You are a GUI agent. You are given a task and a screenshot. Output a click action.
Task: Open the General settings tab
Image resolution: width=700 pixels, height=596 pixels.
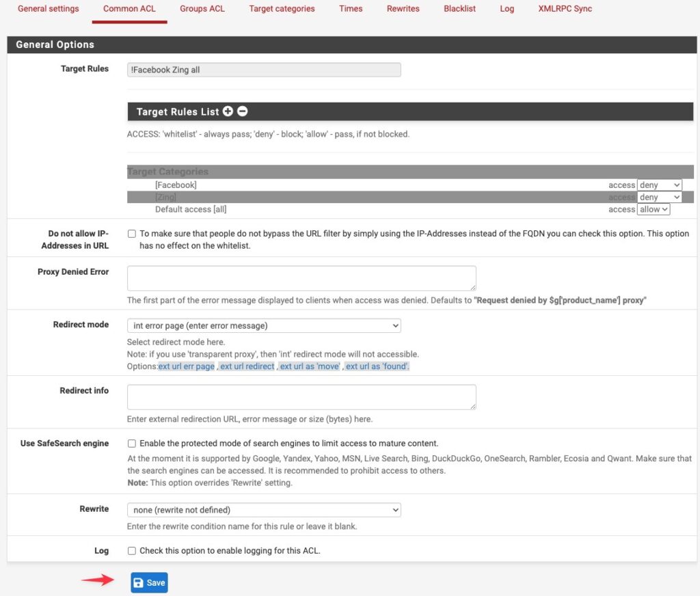tap(49, 8)
